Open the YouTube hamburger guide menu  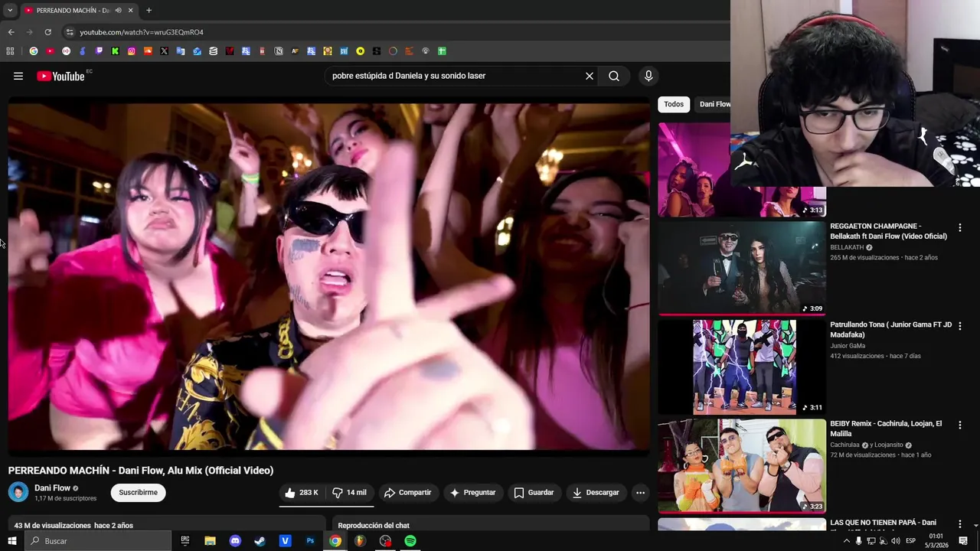pos(18,76)
